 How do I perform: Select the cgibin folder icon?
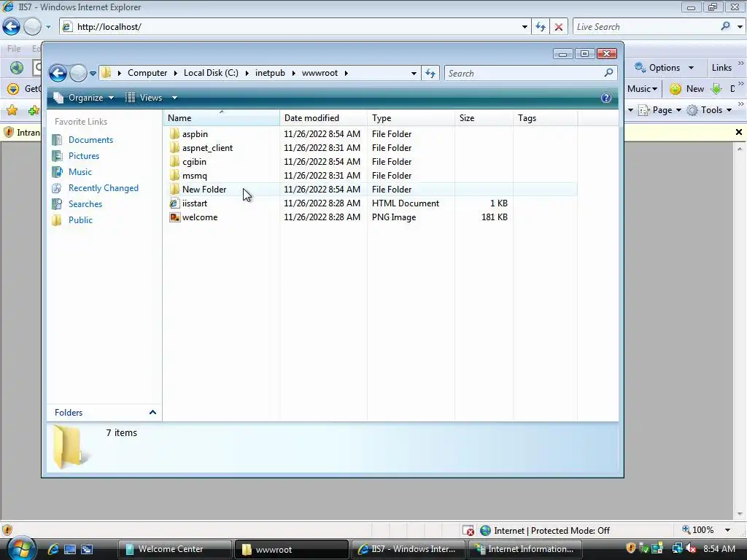coord(174,161)
